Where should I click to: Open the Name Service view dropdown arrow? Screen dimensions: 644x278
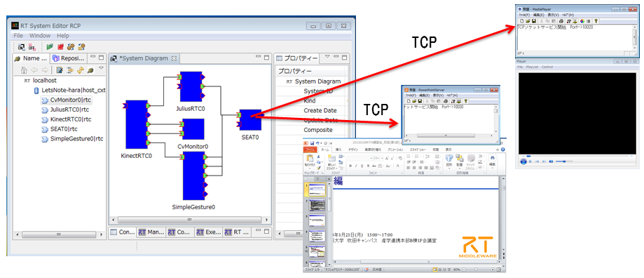[101, 69]
